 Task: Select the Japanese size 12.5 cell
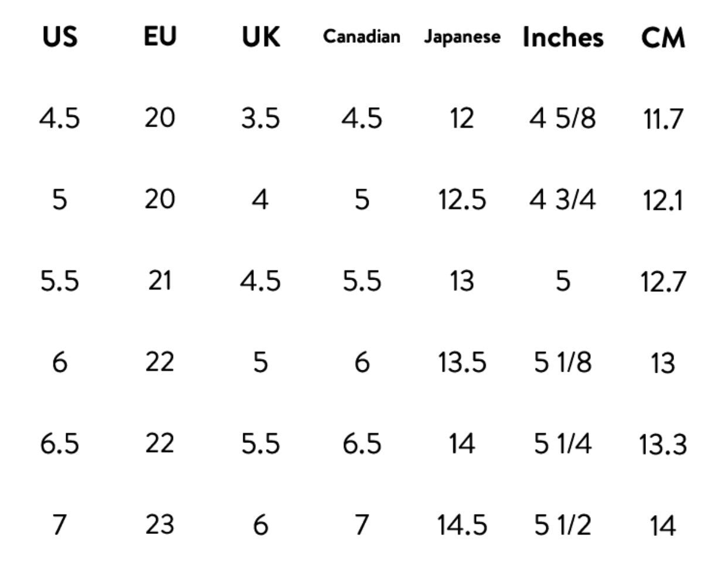point(462,200)
